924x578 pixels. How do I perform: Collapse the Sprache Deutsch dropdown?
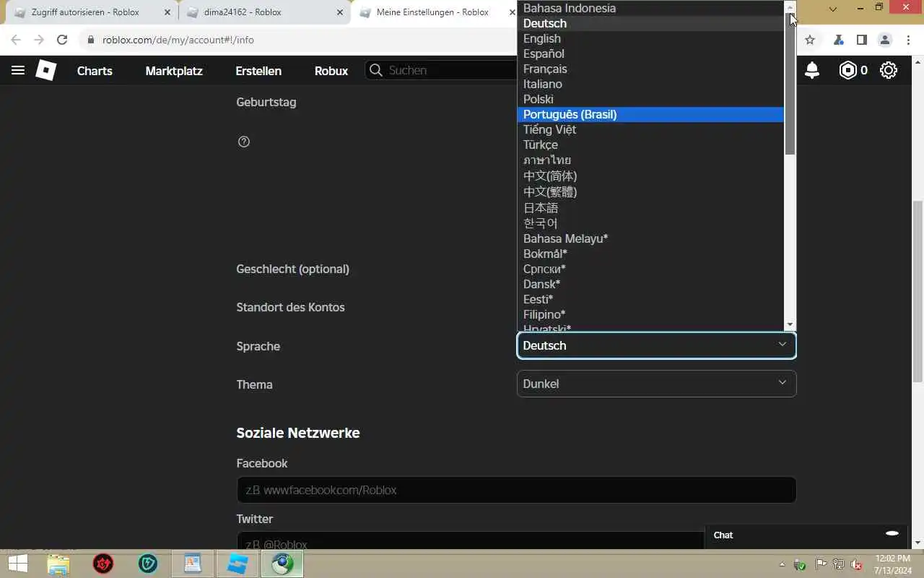[x=656, y=345]
